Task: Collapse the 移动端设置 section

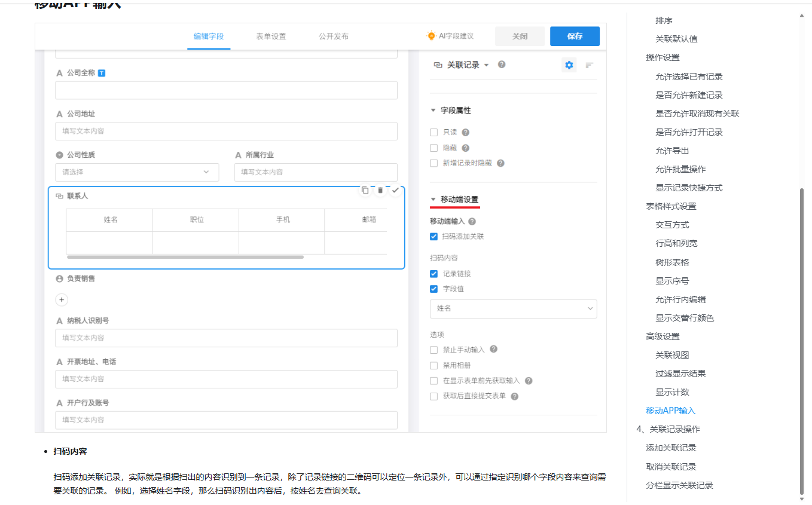Action: [x=434, y=200]
